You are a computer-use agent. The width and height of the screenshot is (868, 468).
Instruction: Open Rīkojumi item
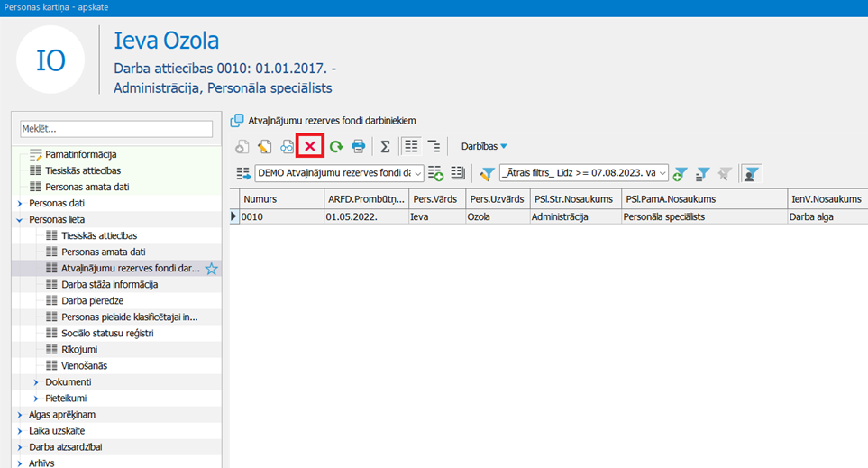[79, 350]
